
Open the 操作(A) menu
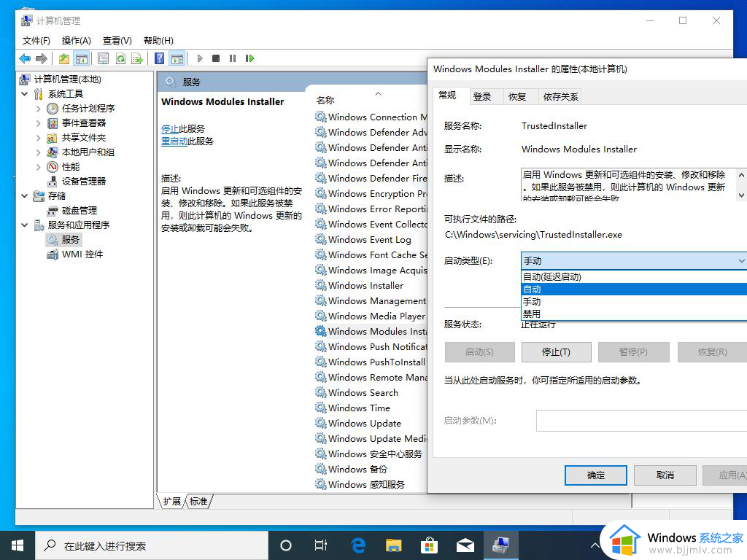[x=76, y=41]
